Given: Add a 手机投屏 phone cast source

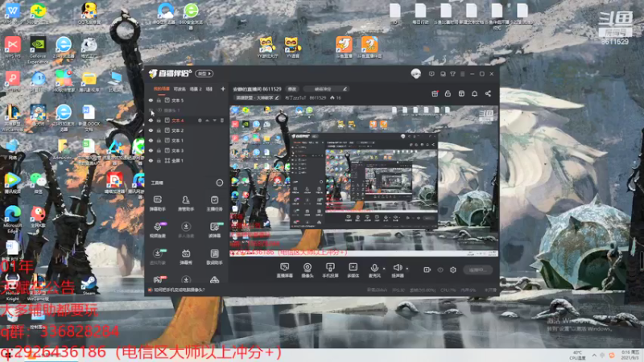Looking at the screenshot, I should tap(330, 270).
